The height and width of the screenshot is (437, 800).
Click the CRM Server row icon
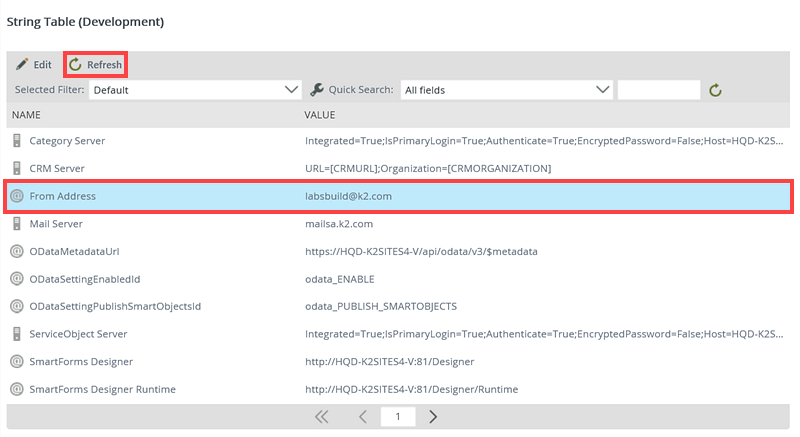click(16, 168)
